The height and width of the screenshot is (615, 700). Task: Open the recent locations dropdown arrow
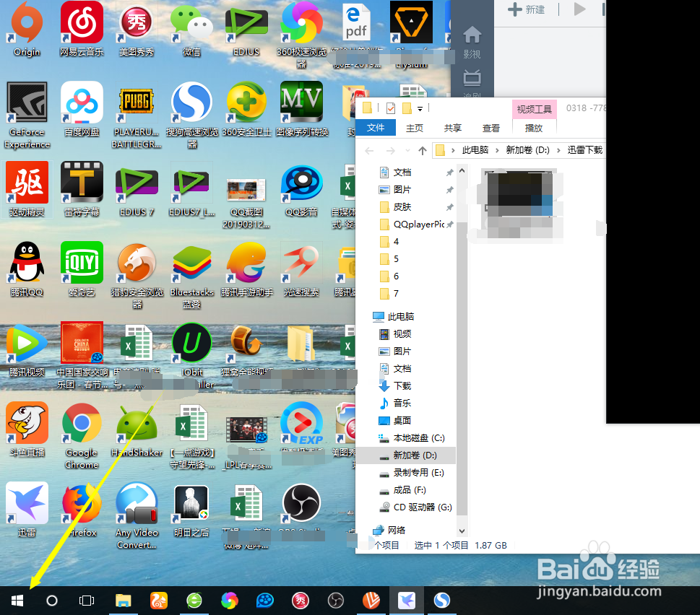pyautogui.click(x=407, y=151)
